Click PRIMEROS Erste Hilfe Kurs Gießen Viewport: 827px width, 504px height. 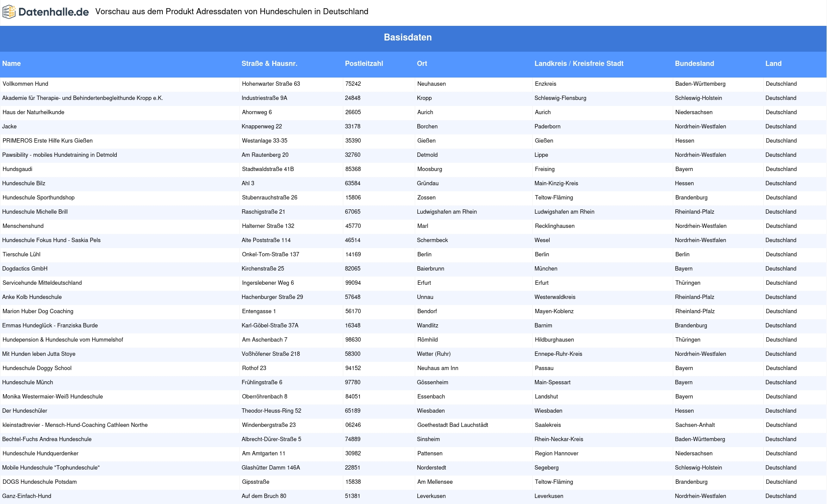pos(47,141)
